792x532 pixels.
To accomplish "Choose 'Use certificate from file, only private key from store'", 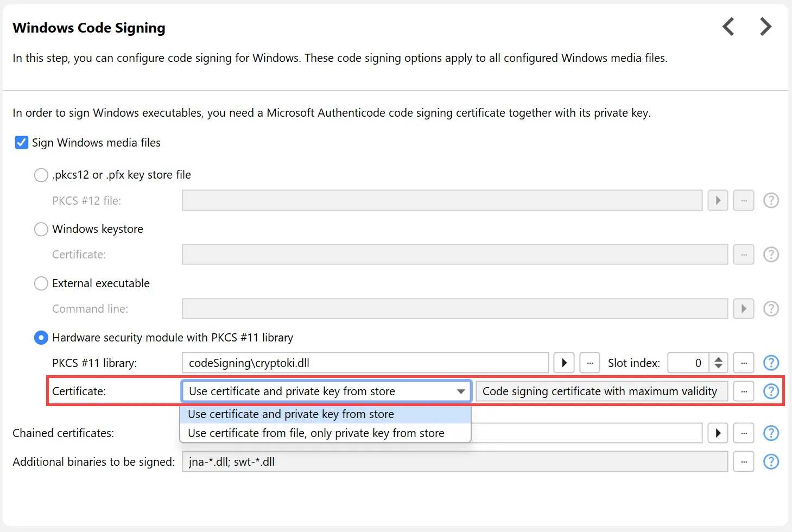I will (x=316, y=433).
